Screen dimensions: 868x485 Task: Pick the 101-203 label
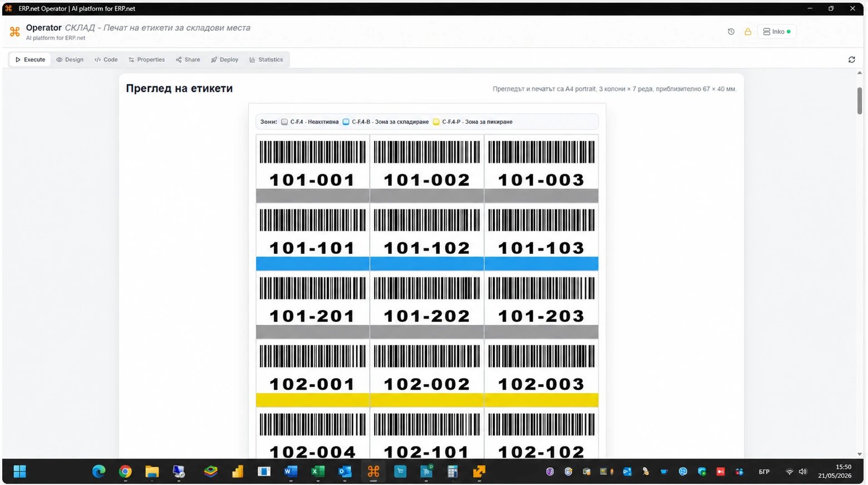coord(541,305)
